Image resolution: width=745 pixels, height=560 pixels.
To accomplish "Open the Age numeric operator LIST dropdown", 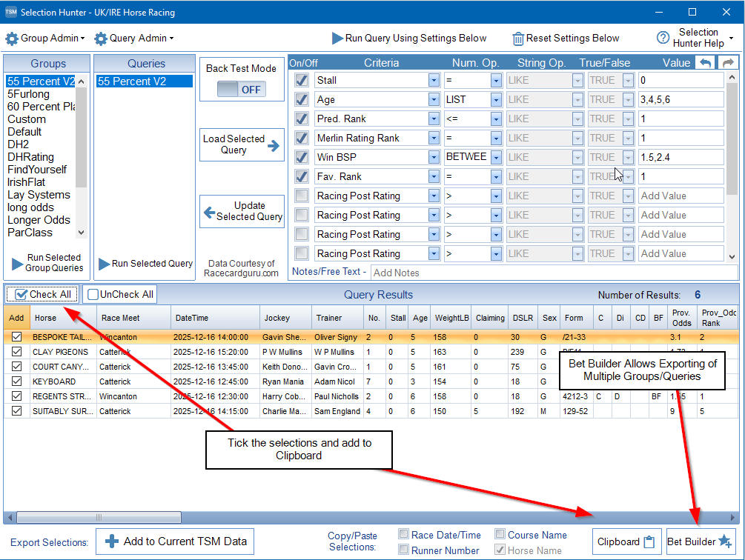I will click(x=494, y=99).
